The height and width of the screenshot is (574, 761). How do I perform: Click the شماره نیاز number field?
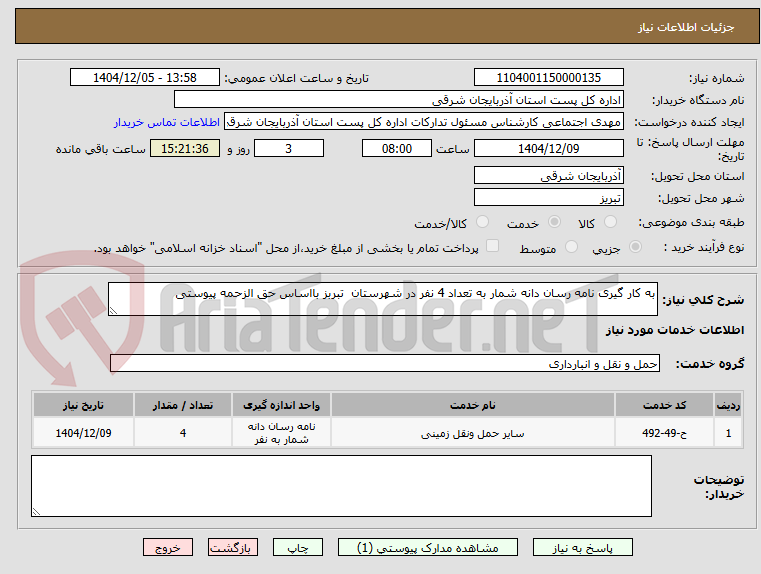548,77
